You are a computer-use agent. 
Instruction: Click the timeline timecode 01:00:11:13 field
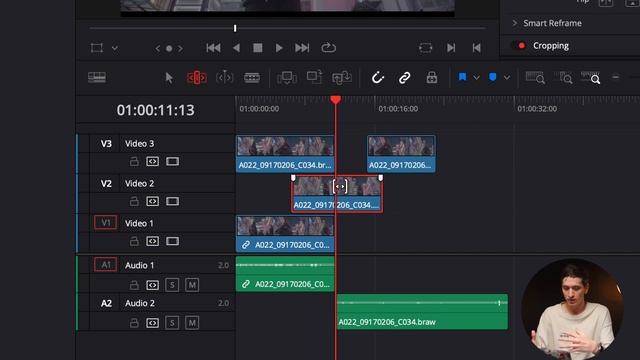pos(155,110)
